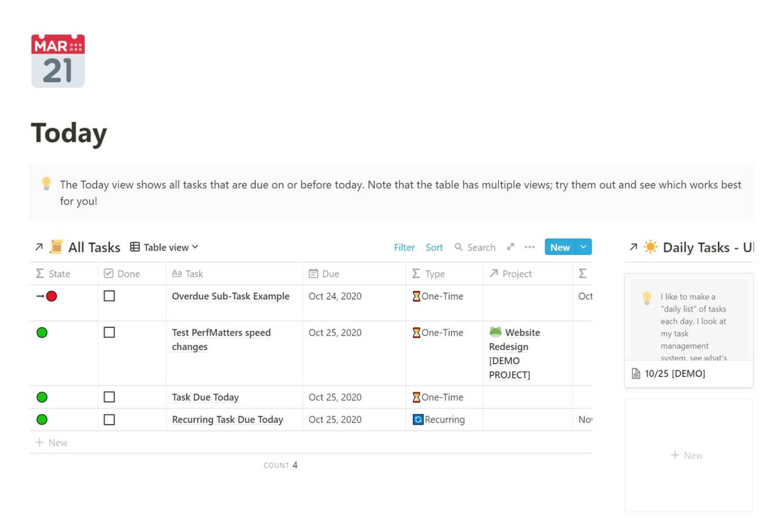Open the Table view dropdown
This screenshot has width=779, height=532.
click(x=164, y=247)
